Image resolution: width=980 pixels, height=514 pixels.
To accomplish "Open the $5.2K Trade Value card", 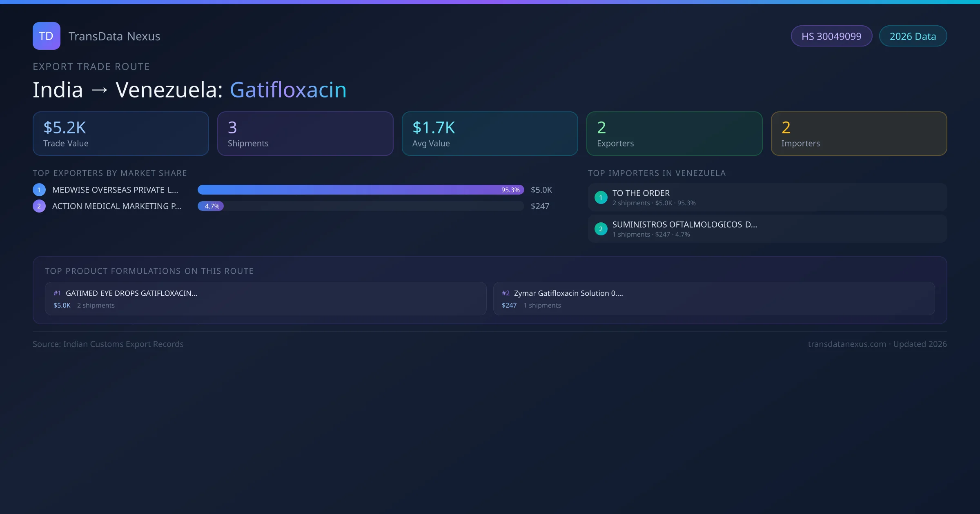I will click(x=120, y=134).
